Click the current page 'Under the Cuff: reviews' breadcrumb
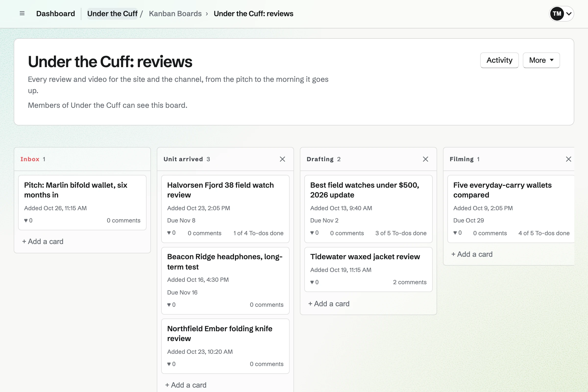 click(253, 13)
